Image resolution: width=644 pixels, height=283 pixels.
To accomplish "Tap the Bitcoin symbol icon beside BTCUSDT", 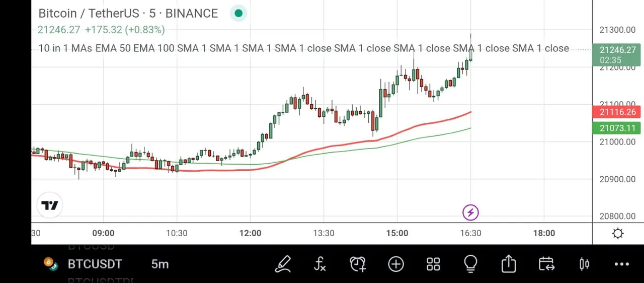I will [50, 264].
